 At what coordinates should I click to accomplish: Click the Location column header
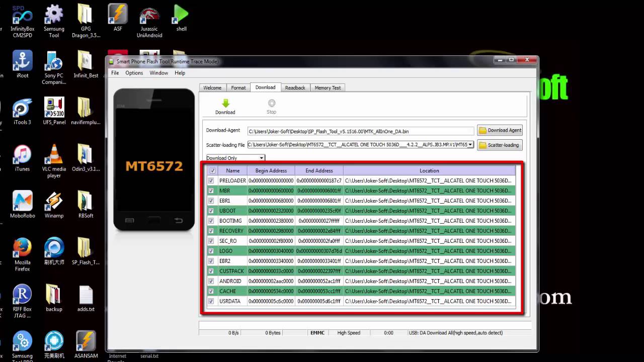tap(430, 170)
